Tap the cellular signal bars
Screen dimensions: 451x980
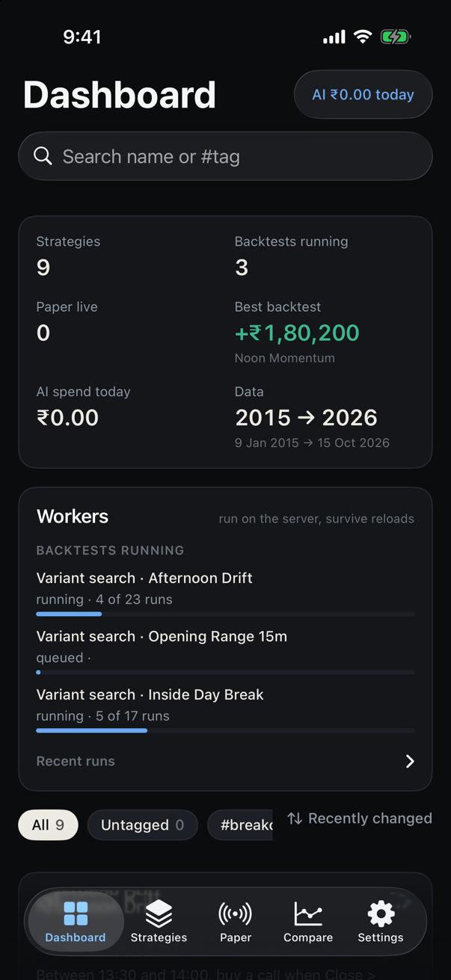[334, 37]
